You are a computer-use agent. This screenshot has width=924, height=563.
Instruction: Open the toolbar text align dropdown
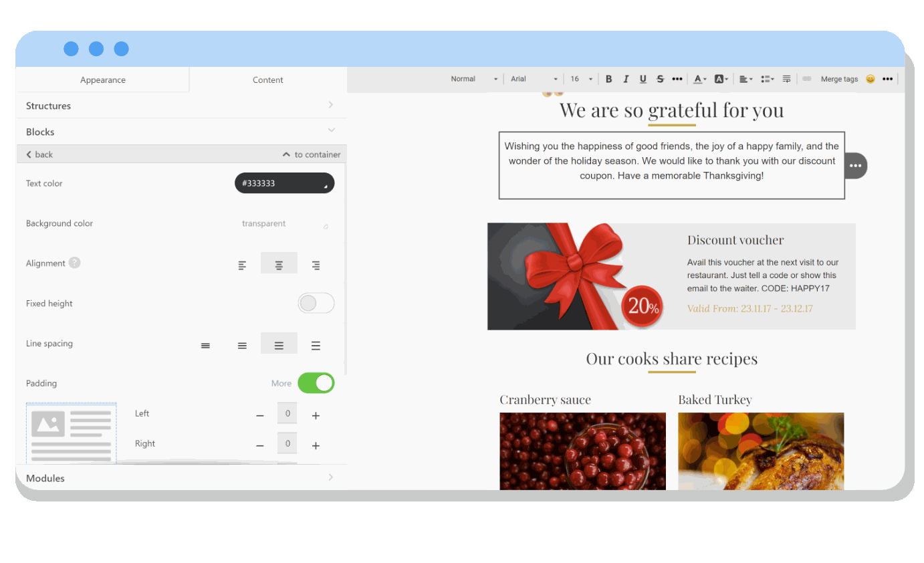tap(746, 79)
